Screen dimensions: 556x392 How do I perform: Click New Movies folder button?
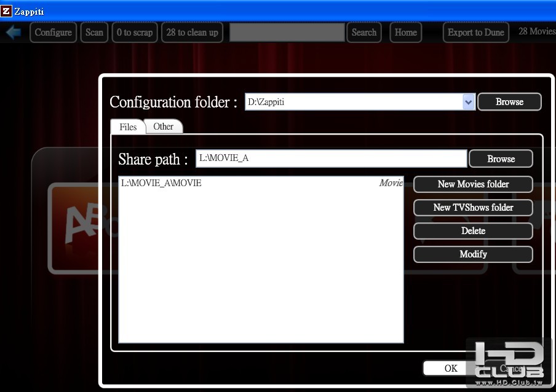(x=473, y=184)
